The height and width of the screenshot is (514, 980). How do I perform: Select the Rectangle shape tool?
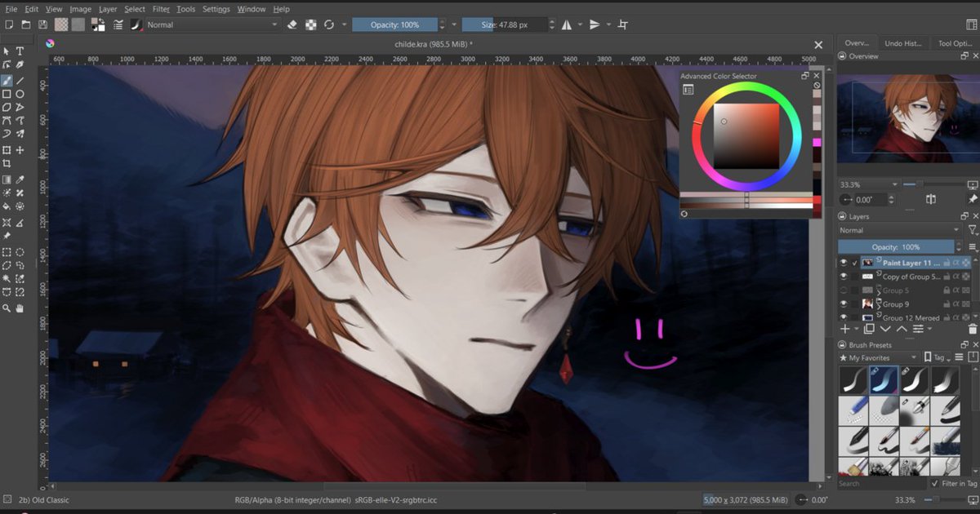tap(7, 94)
